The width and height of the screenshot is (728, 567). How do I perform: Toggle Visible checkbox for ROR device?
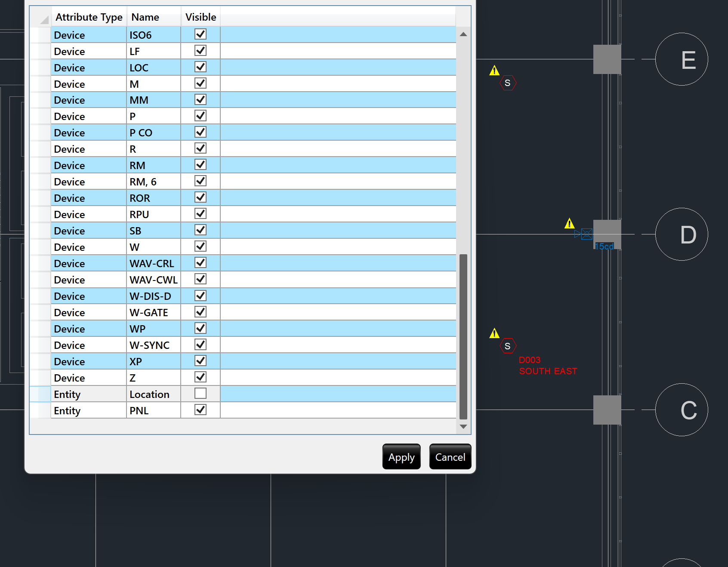pyautogui.click(x=201, y=197)
